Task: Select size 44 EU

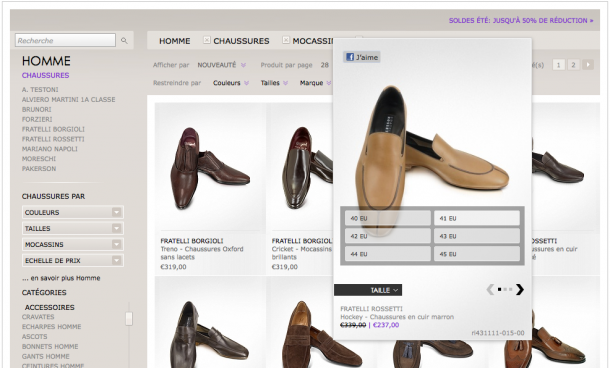Action: click(x=388, y=254)
